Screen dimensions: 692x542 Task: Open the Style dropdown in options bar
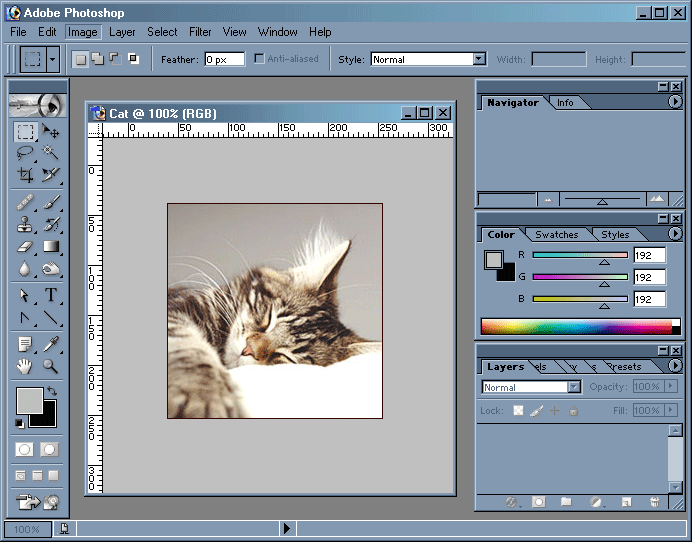coord(479,59)
